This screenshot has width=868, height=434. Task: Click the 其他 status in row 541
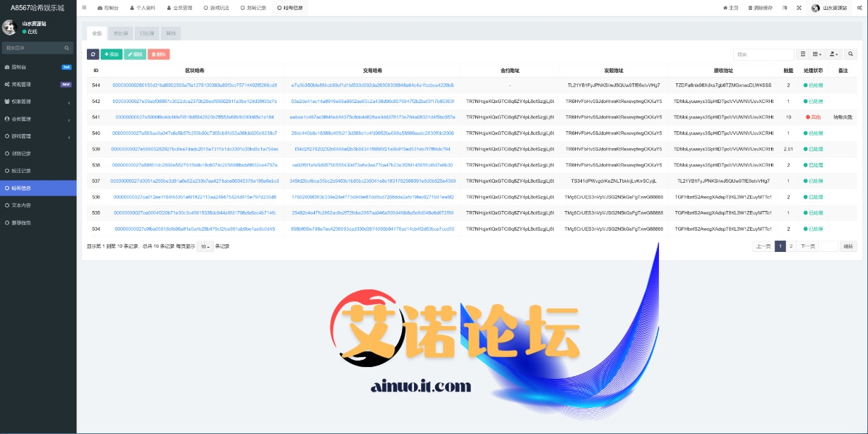click(x=813, y=117)
